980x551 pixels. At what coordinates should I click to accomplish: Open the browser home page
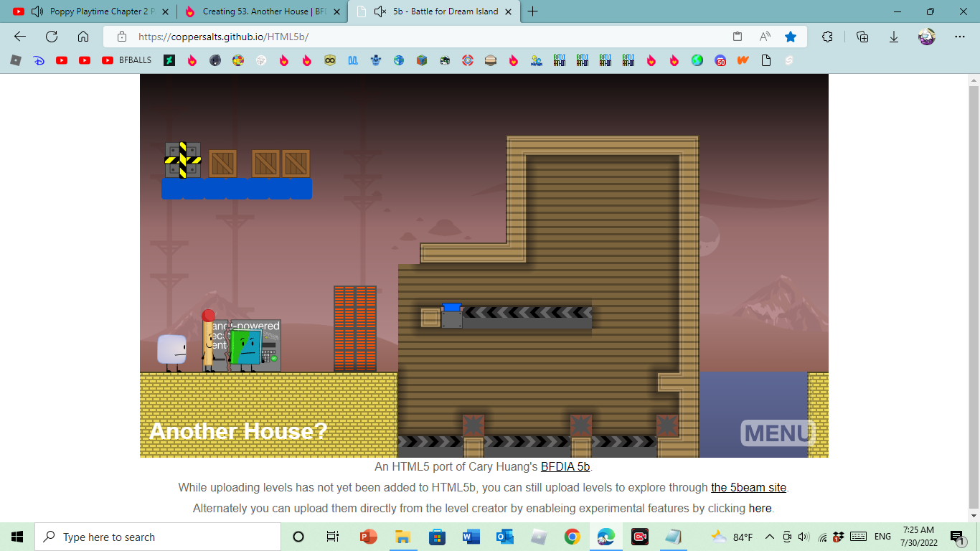coord(83,37)
